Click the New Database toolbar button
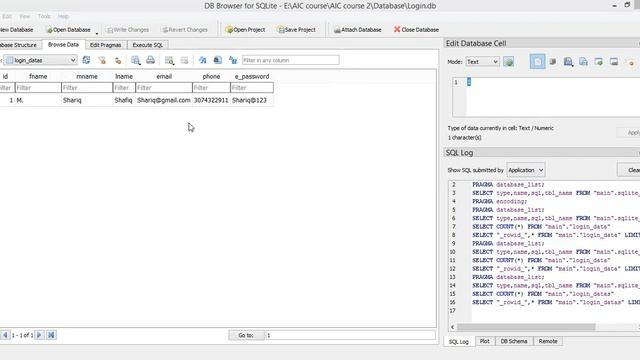The image size is (640, 360). (x=16, y=30)
